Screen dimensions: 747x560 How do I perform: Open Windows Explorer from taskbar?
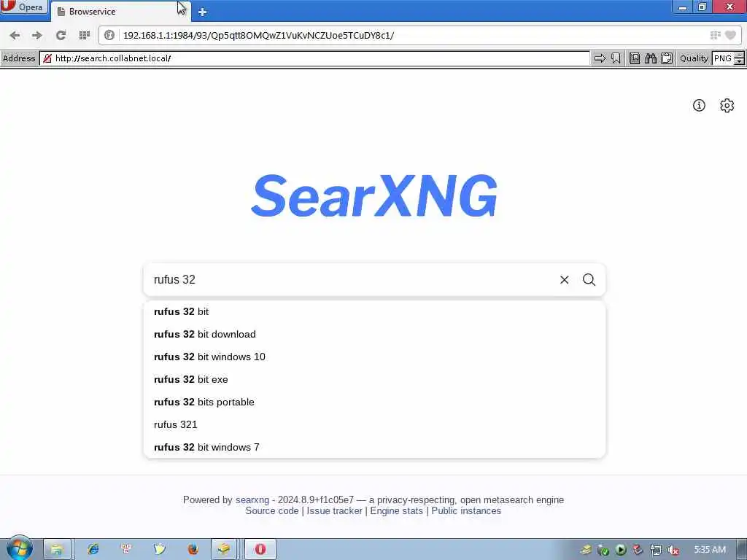(57, 550)
